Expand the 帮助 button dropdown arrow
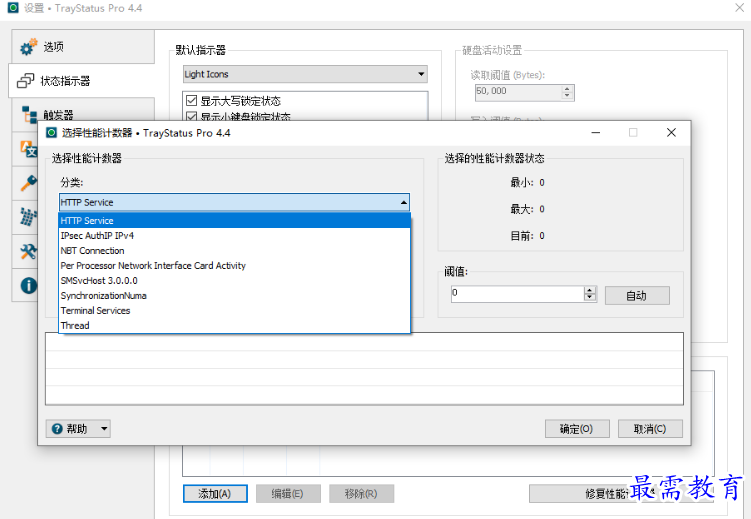Image resolution: width=751 pixels, height=519 pixels. 104,429
